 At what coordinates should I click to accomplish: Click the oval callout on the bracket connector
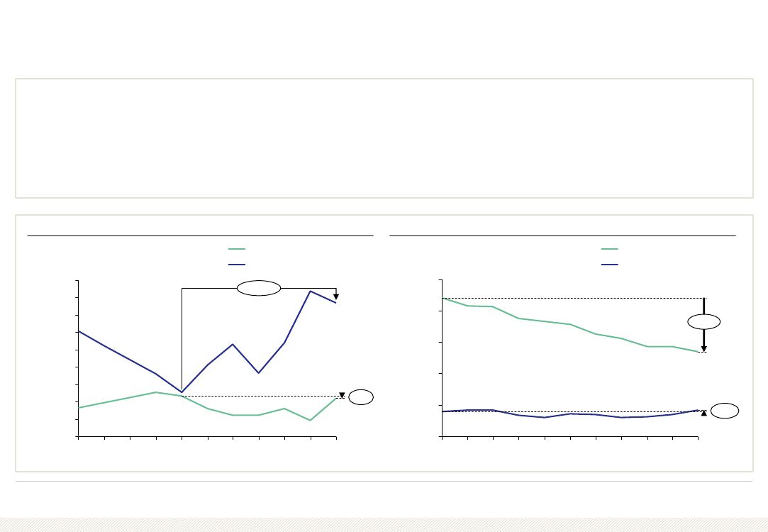(259, 288)
